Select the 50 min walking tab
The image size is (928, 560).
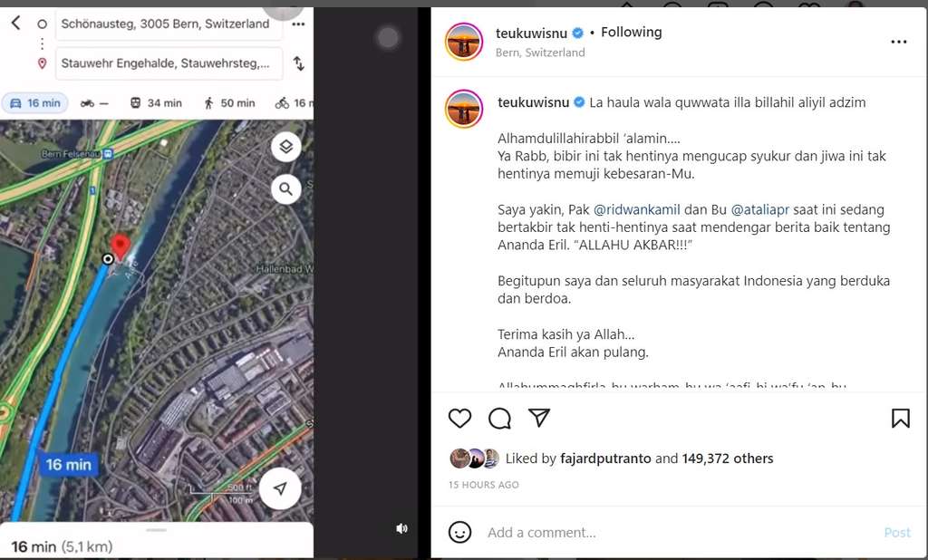click(229, 103)
